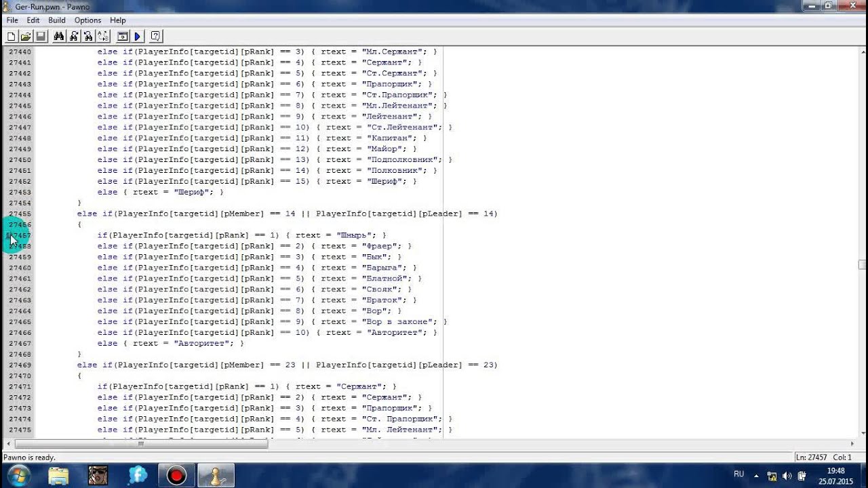Open the blue cloud app on the taskbar
This screenshot has width=868, height=488.
(x=137, y=476)
